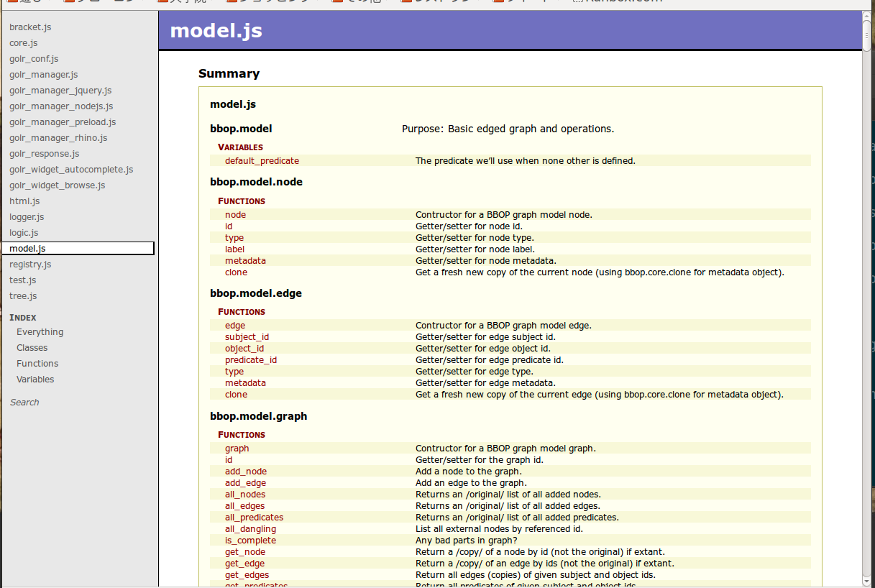The height and width of the screenshot is (588, 875).
Task: Open the add_edge function
Action: pyautogui.click(x=245, y=483)
